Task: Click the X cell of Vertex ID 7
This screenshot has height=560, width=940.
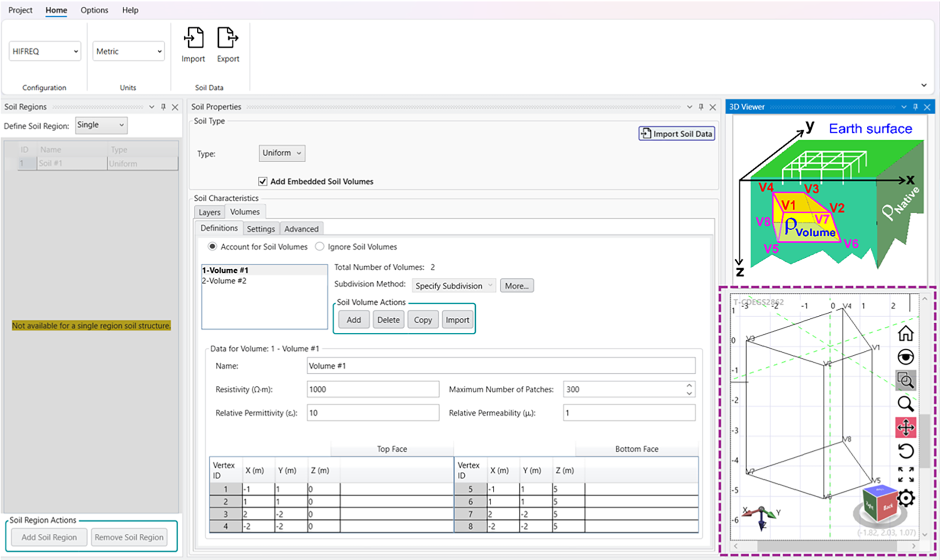Action: (x=503, y=514)
